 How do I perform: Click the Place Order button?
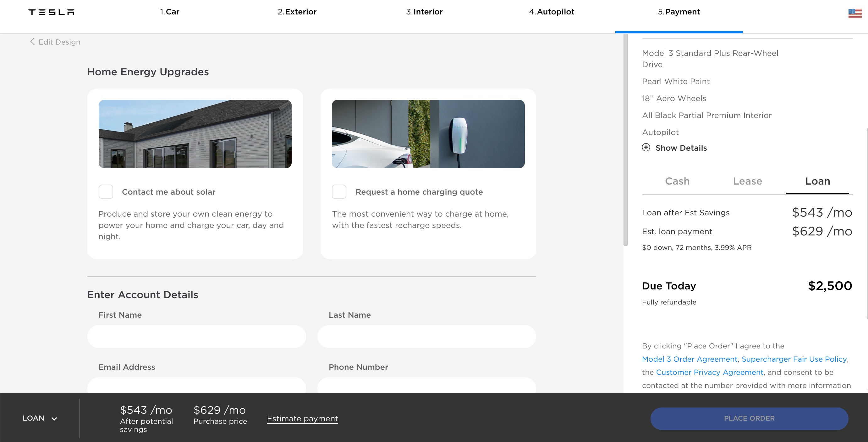pyautogui.click(x=750, y=418)
